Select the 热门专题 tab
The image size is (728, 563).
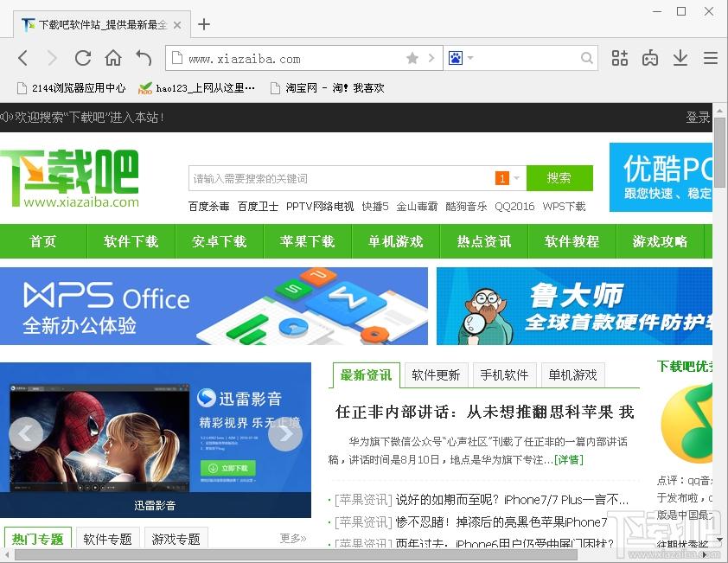pos(37,539)
